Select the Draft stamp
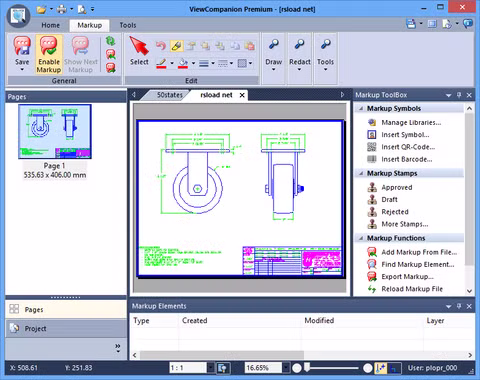Image resolution: width=480 pixels, height=380 pixels. (x=382, y=200)
